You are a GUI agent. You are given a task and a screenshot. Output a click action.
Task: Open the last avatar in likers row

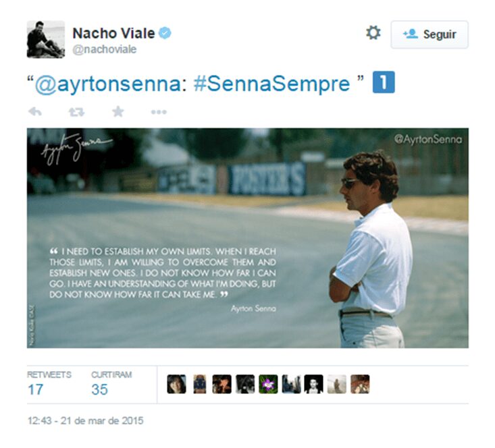point(360,384)
